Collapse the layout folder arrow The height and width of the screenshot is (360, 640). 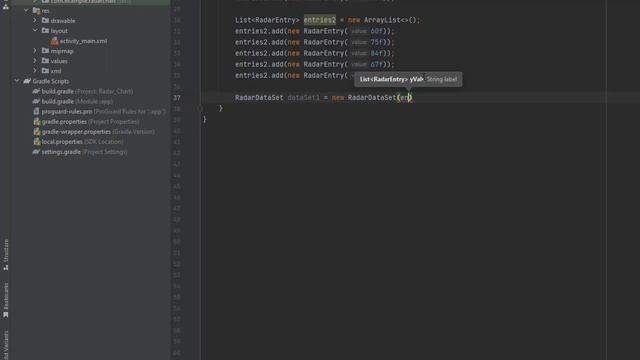[35, 31]
